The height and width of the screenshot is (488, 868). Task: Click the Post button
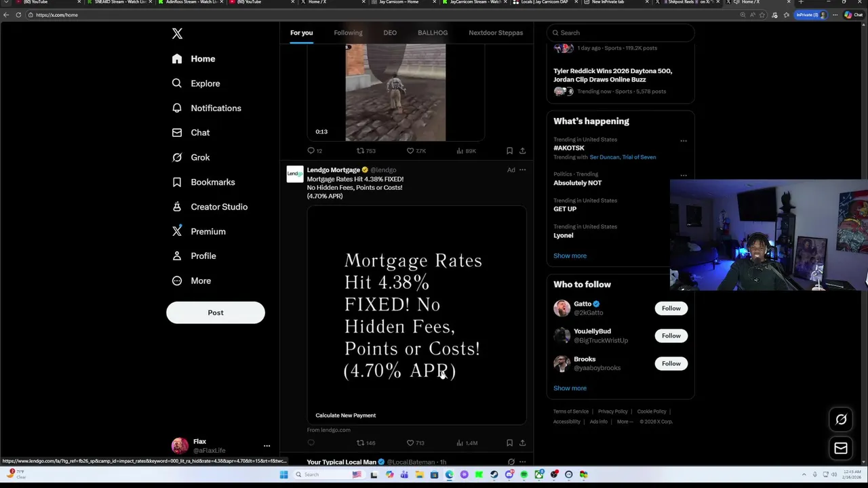[x=216, y=312]
